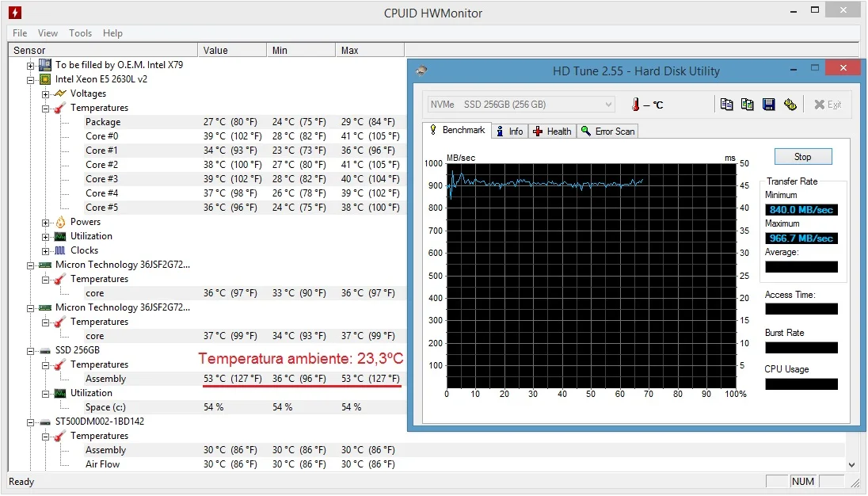
Task: Open the NVMe SSD 256GB drive dropdown
Action: click(521, 104)
